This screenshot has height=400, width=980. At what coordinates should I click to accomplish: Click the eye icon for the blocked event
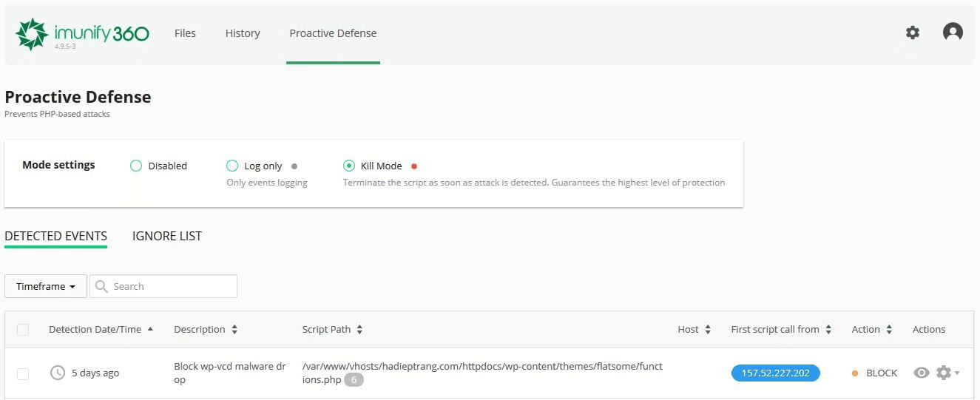(921, 373)
